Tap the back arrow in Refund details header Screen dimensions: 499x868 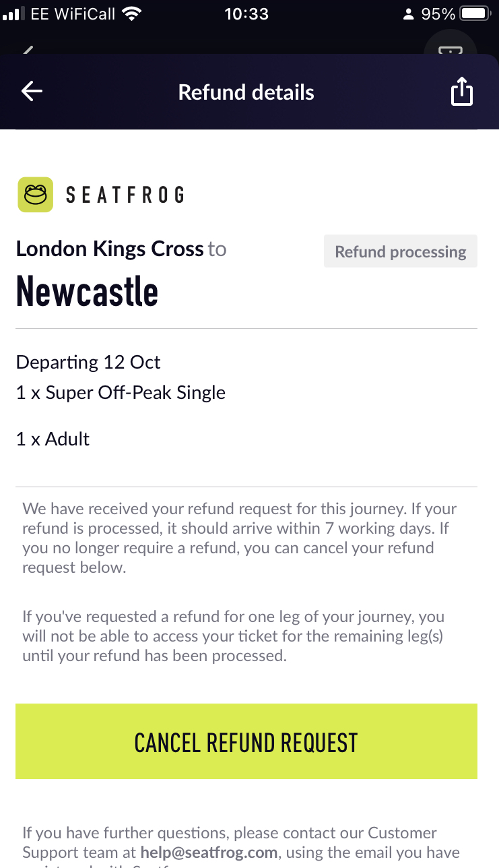pyautogui.click(x=32, y=92)
